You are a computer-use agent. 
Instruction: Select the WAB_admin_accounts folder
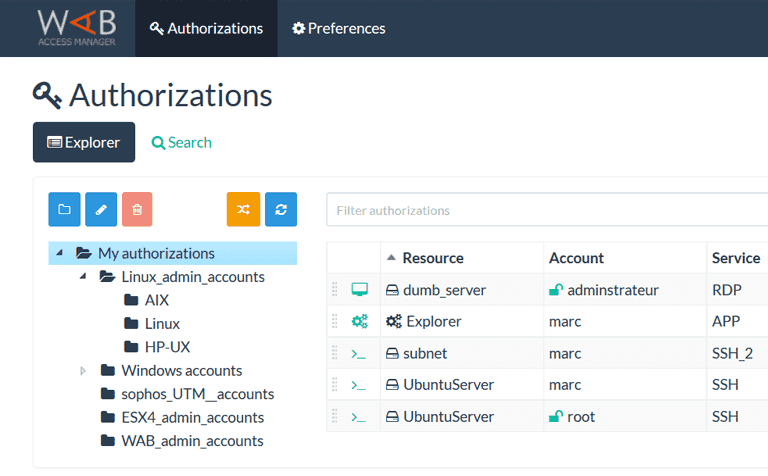click(x=191, y=441)
